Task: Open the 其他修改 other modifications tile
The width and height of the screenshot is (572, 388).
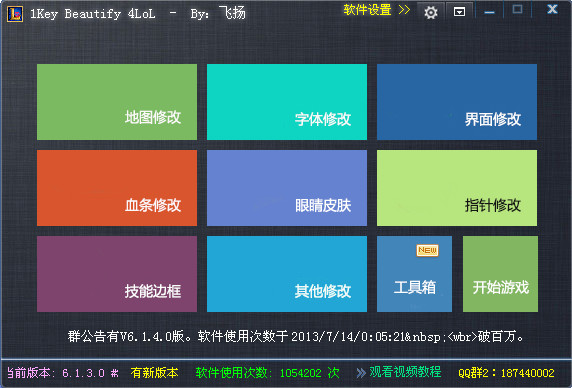Action: 287,274
